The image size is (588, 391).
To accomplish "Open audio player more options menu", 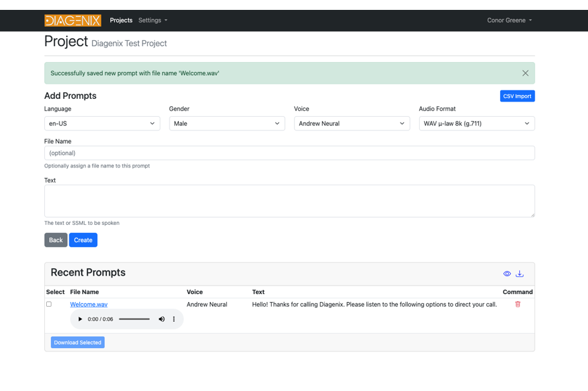I will pyautogui.click(x=174, y=319).
